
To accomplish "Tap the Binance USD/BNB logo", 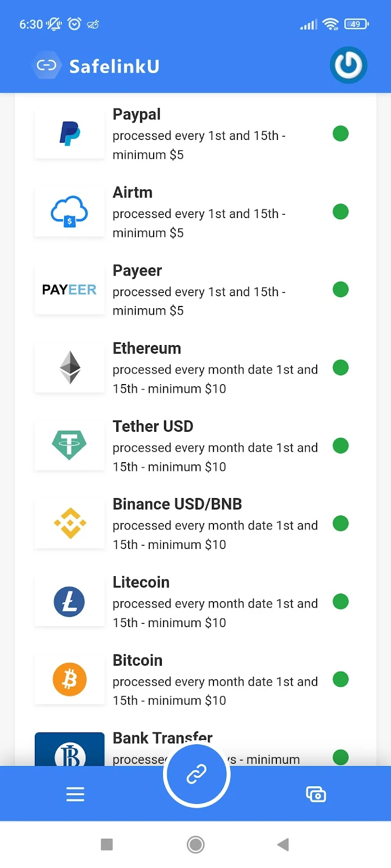I will 70,524.
